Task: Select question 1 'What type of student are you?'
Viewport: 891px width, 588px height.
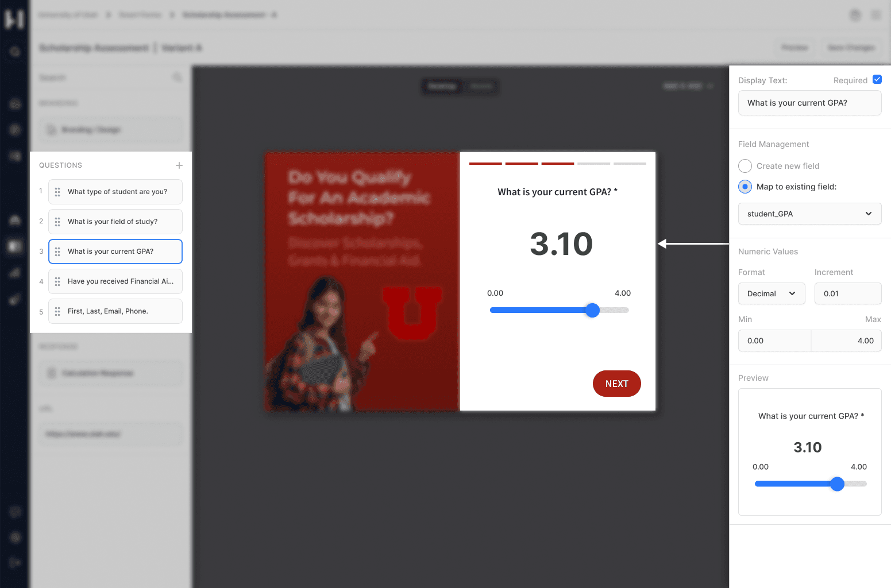Action: [115, 192]
